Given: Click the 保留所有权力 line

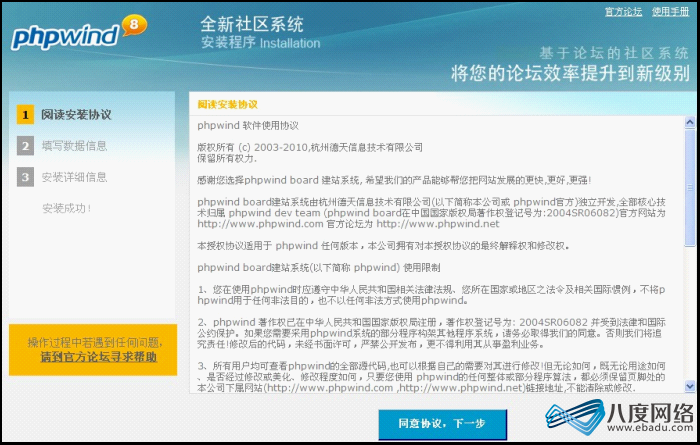Looking at the screenshot, I should click(227, 158).
